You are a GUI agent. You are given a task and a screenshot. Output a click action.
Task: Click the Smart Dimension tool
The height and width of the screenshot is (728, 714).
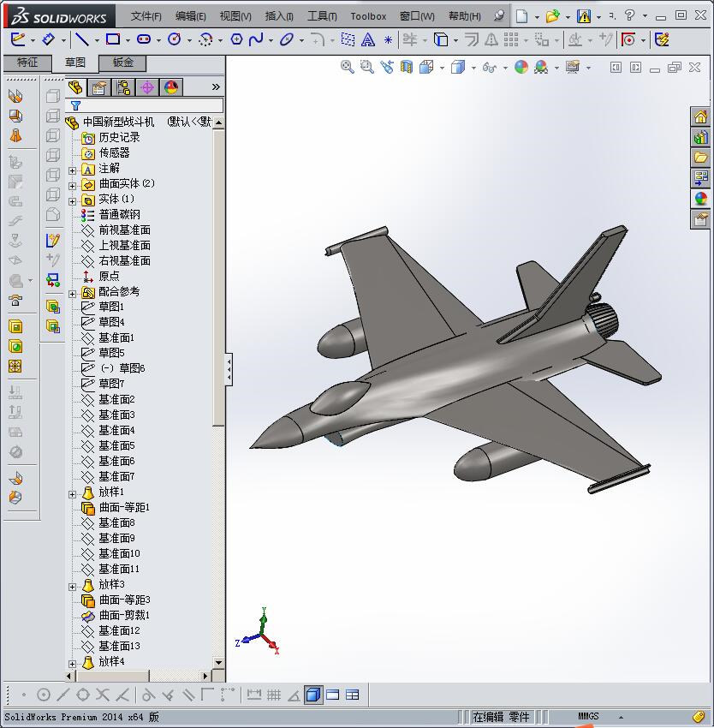[x=49, y=40]
